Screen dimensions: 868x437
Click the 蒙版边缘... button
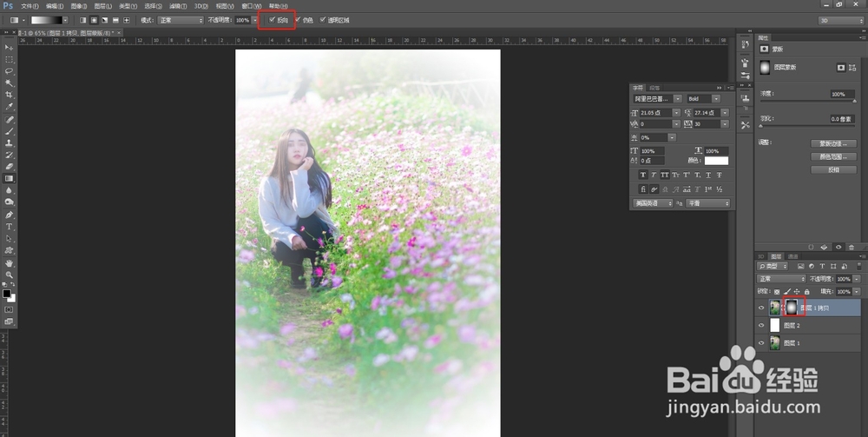(x=833, y=143)
